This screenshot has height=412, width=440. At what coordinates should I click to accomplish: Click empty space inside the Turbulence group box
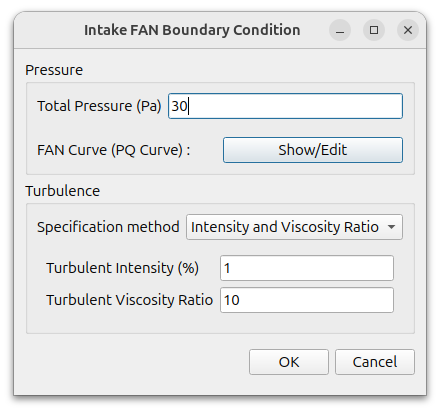click(133, 323)
